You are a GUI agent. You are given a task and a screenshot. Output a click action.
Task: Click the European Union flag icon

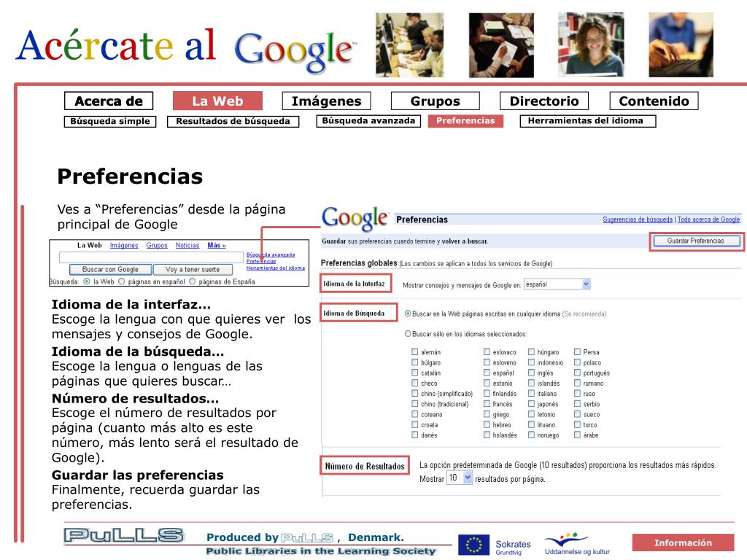tap(474, 545)
